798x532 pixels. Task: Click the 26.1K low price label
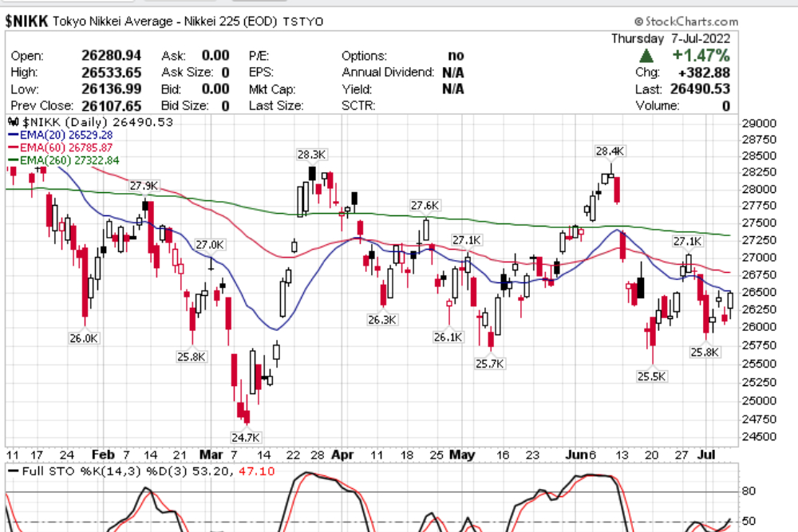[448, 337]
